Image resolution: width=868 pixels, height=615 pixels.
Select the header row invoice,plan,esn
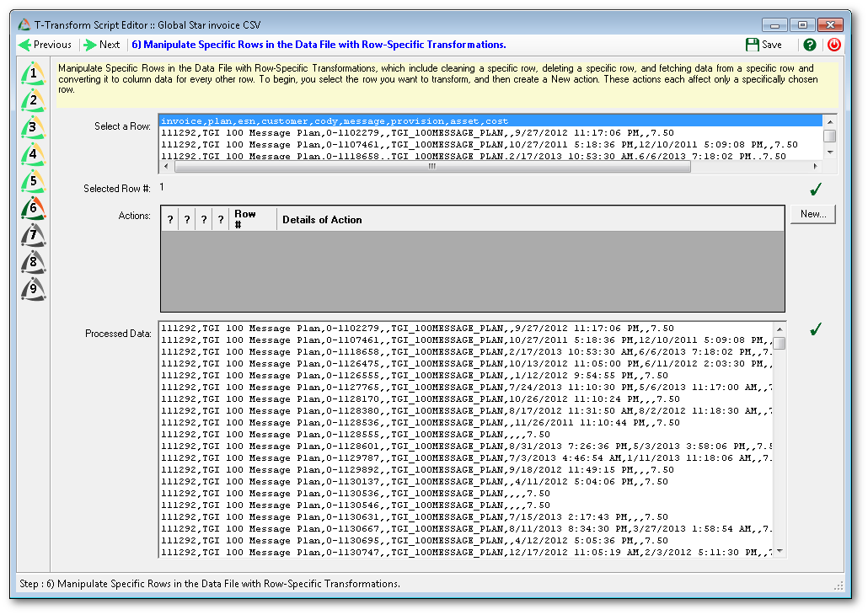(x=491, y=121)
